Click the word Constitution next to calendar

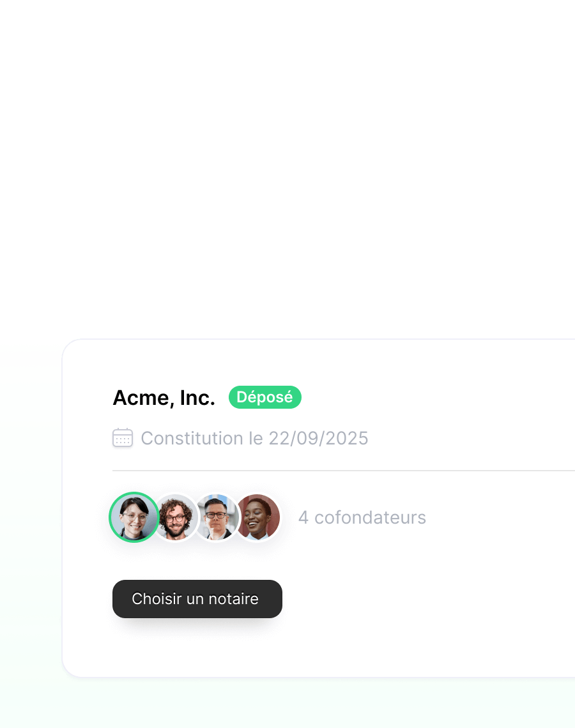(192, 438)
